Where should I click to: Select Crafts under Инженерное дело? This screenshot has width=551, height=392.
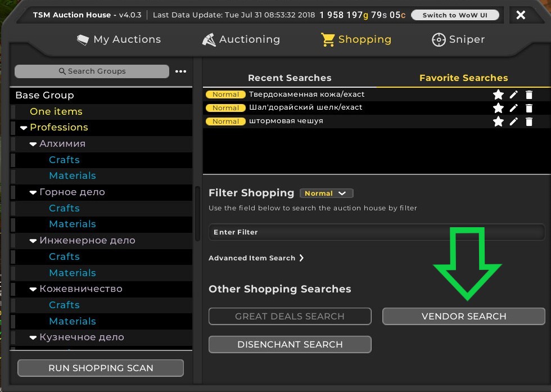pos(101,256)
